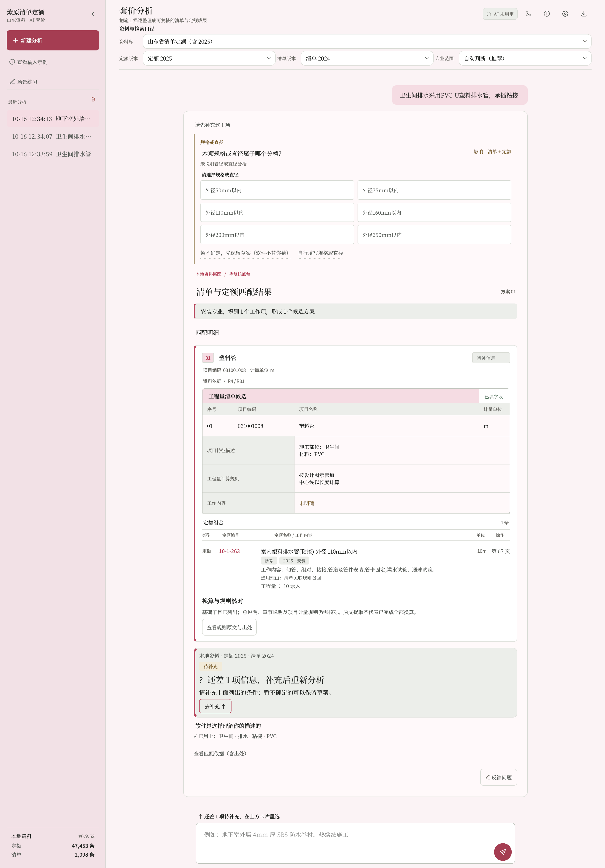The height and width of the screenshot is (868, 605).
Task: Start a new analysis with 新建分析
Action: [53, 40]
